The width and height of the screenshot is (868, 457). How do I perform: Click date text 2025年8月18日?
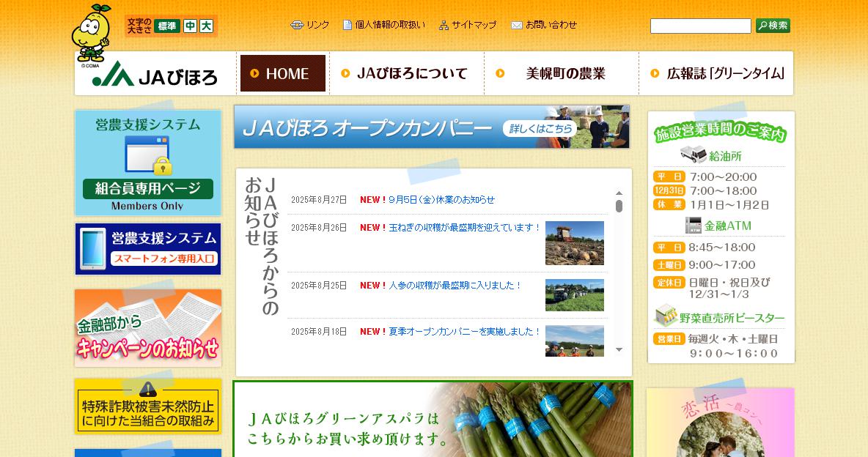click(319, 332)
